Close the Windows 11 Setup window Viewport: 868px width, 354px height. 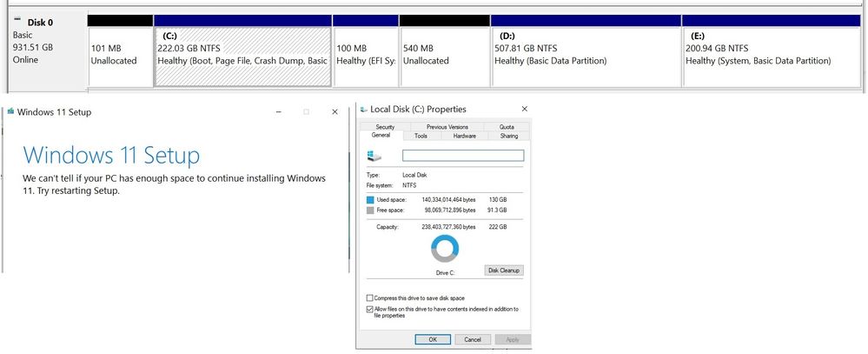[x=335, y=112]
